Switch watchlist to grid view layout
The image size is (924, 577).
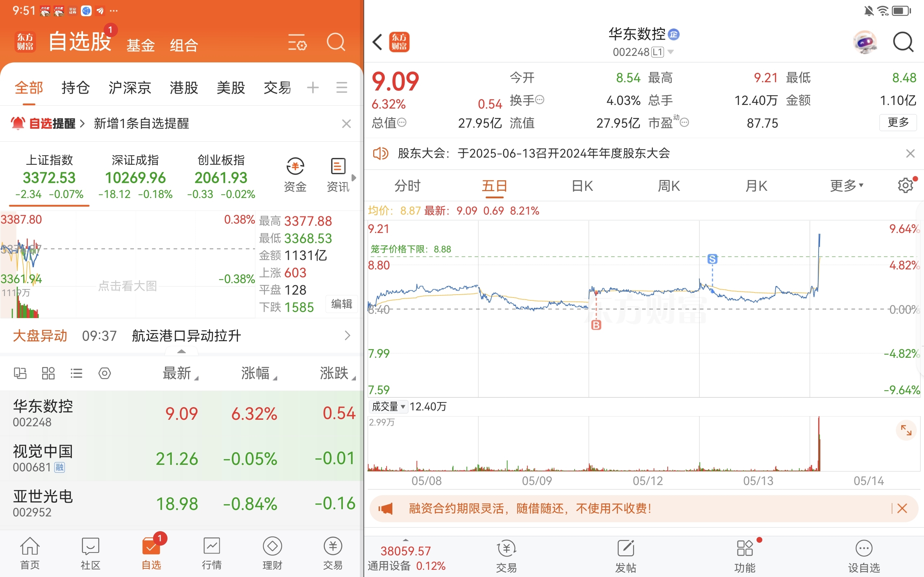(x=48, y=373)
